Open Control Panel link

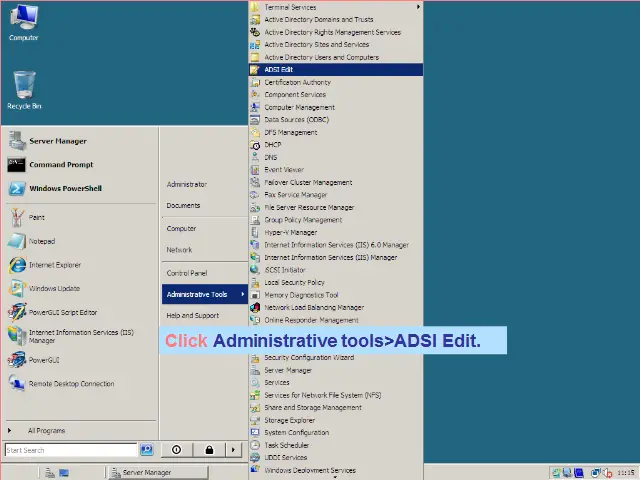click(x=187, y=273)
